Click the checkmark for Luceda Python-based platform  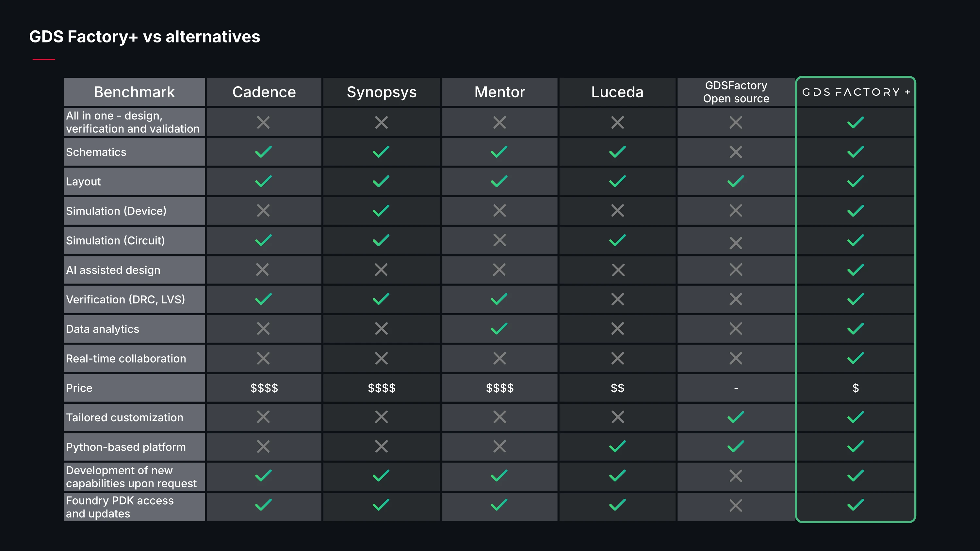pyautogui.click(x=617, y=446)
